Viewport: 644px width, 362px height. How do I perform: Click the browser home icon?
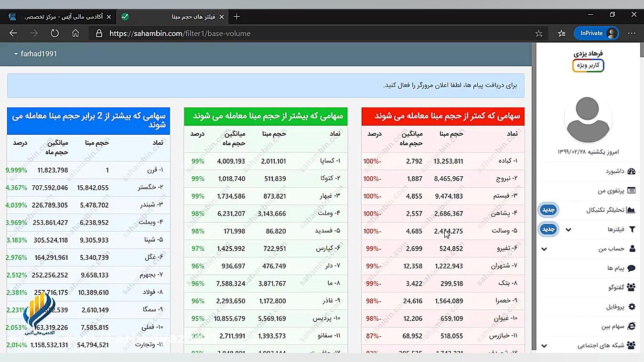click(75, 33)
